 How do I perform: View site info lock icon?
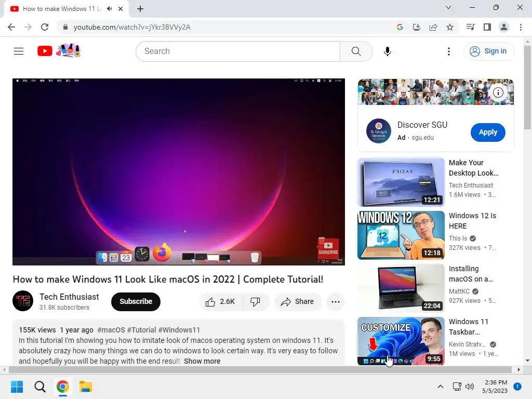pos(65,27)
